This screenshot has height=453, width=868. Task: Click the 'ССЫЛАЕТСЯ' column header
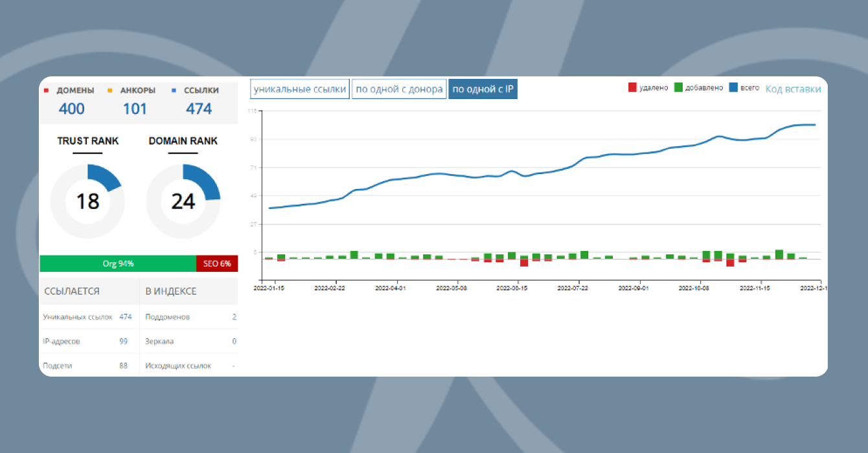point(72,291)
